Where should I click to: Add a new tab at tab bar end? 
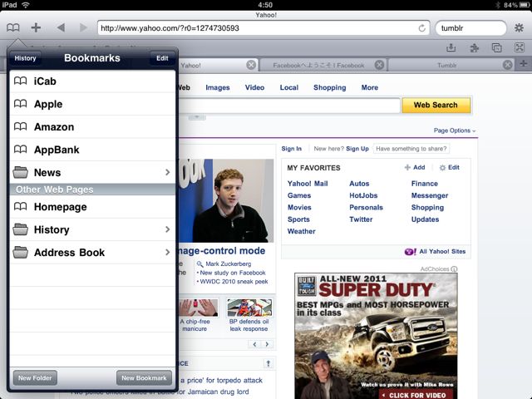(523, 63)
